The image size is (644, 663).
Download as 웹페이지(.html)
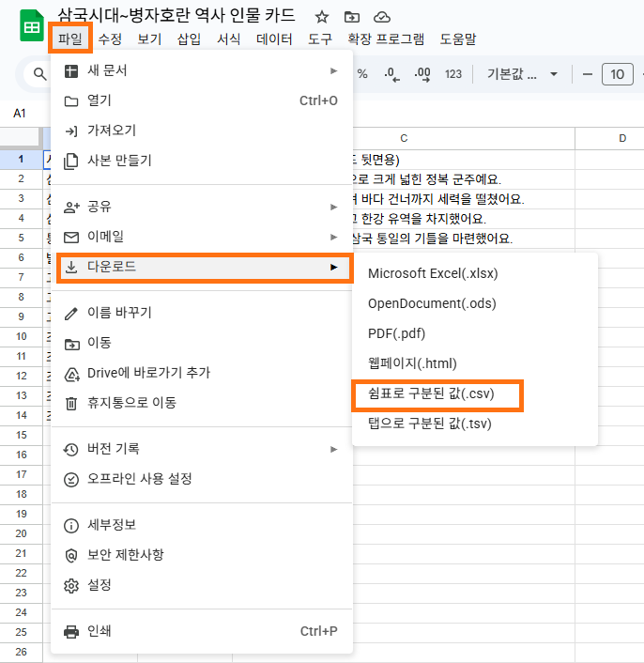475,363
